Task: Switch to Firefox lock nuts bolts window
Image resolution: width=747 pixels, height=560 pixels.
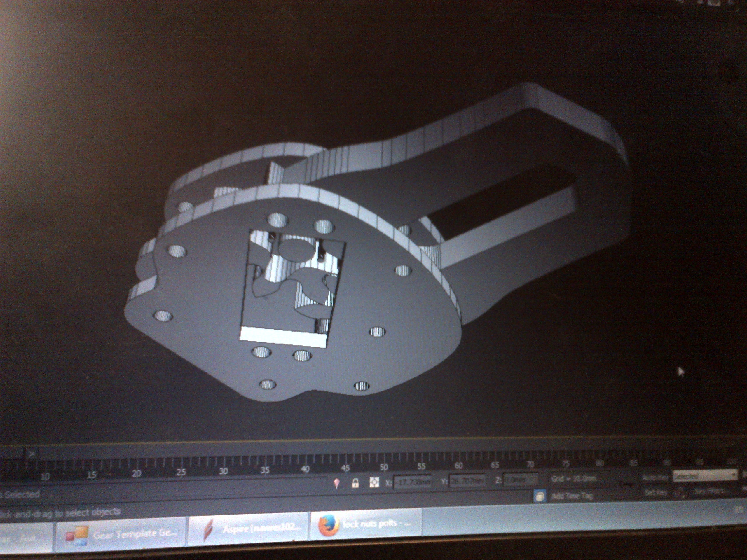Action: point(366,525)
